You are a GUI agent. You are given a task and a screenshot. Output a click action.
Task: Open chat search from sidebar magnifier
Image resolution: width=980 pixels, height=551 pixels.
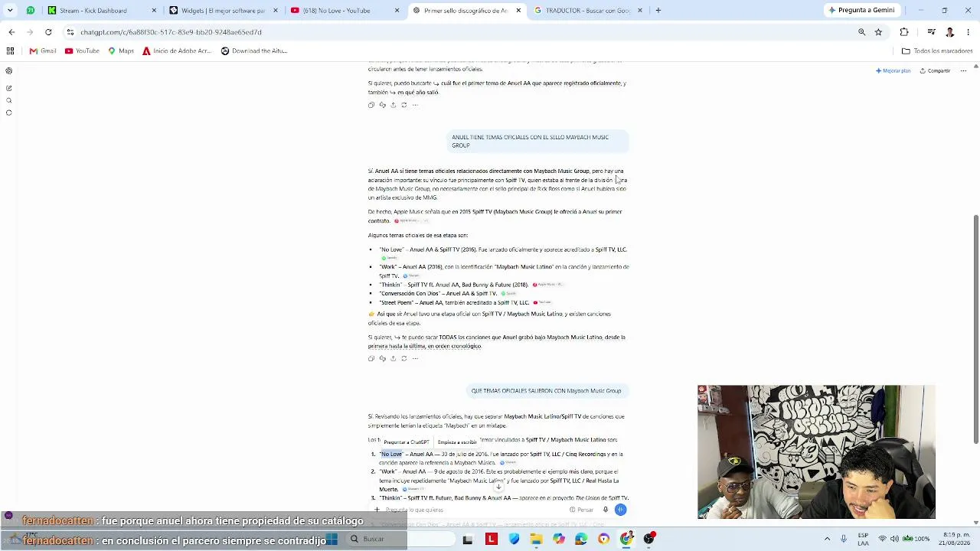[x=8, y=100]
